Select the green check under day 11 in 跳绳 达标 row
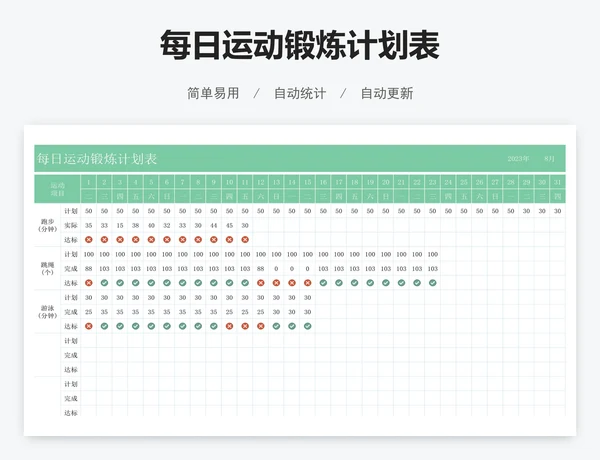This screenshot has height=460, width=600. pos(245,283)
